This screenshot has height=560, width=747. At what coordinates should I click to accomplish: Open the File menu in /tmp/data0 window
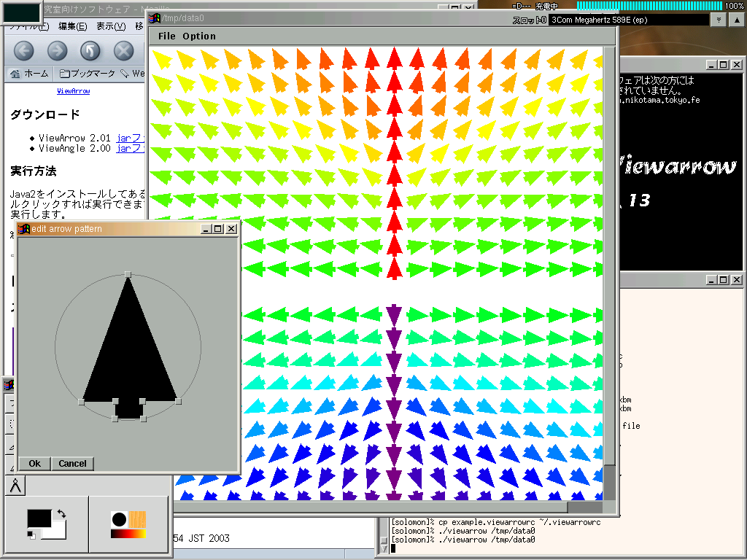[x=167, y=36]
